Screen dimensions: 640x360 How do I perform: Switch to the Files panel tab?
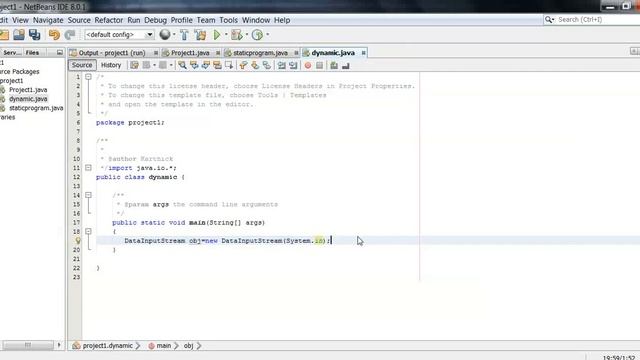32,53
